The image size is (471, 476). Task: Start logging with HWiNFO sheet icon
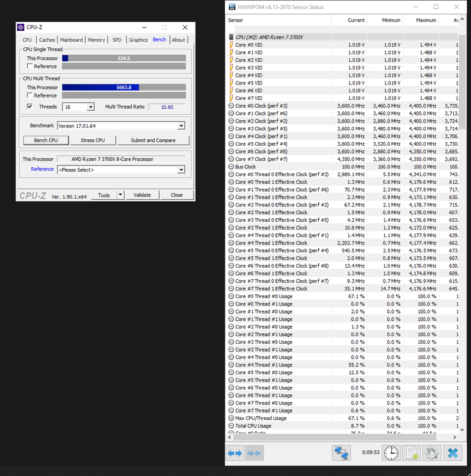point(412,453)
